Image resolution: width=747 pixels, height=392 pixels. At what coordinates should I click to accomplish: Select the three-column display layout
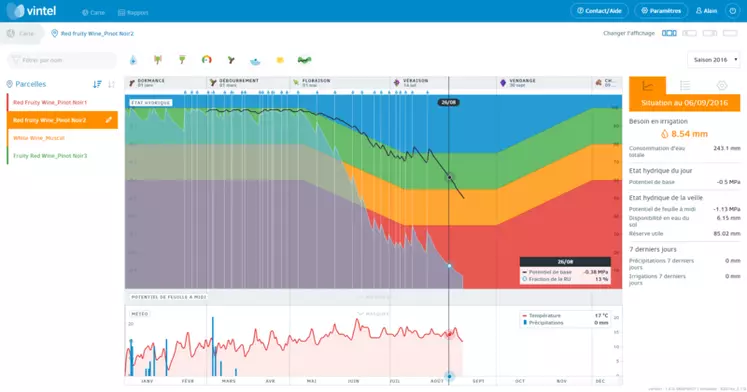point(669,33)
